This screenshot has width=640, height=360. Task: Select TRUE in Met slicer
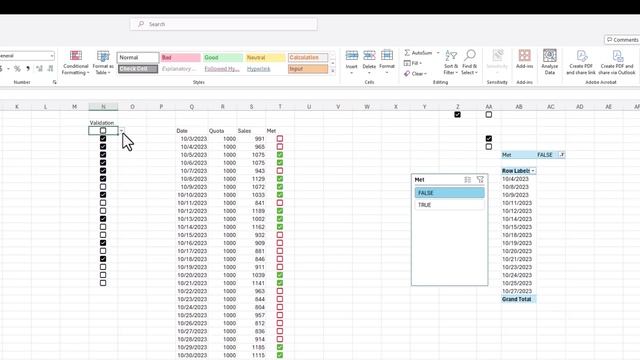[x=449, y=205]
